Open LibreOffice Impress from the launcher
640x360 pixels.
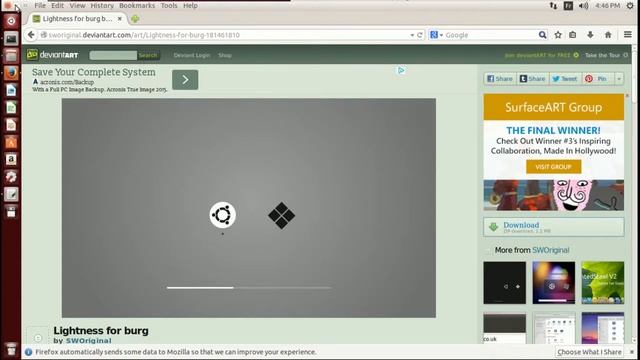[x=11, y=125]
